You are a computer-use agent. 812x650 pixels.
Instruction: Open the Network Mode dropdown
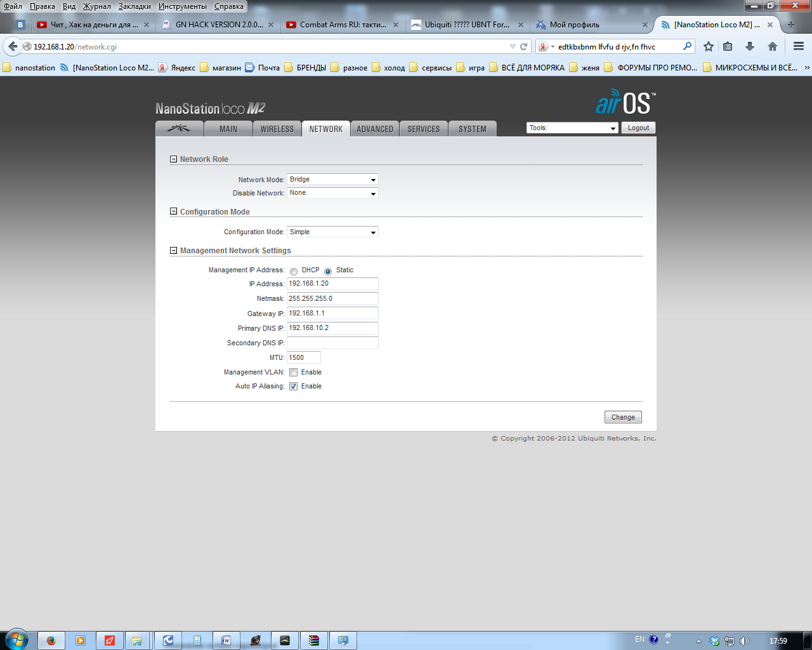(332, 180)
